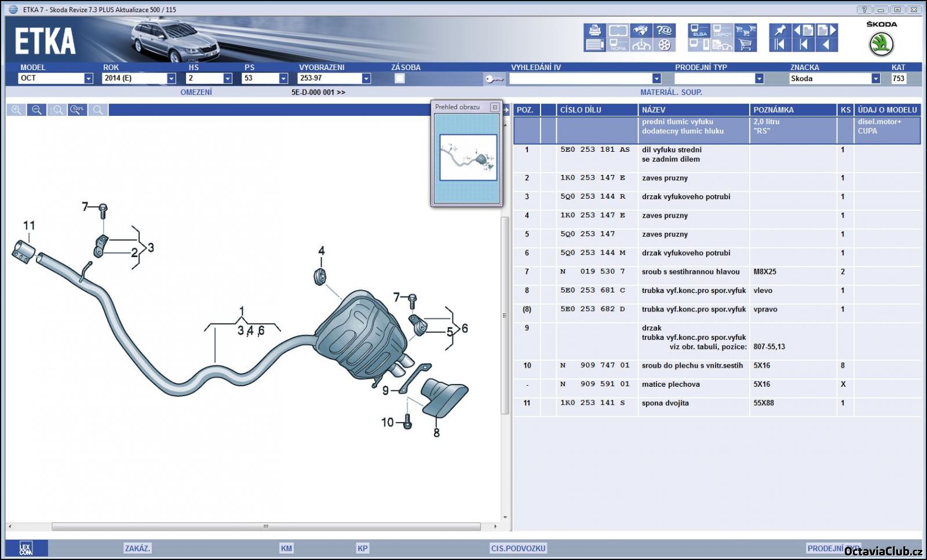This screenshot has width=927, height=560.
Task: Click the OMEZENÍ label
Action: tap(196, 92)
